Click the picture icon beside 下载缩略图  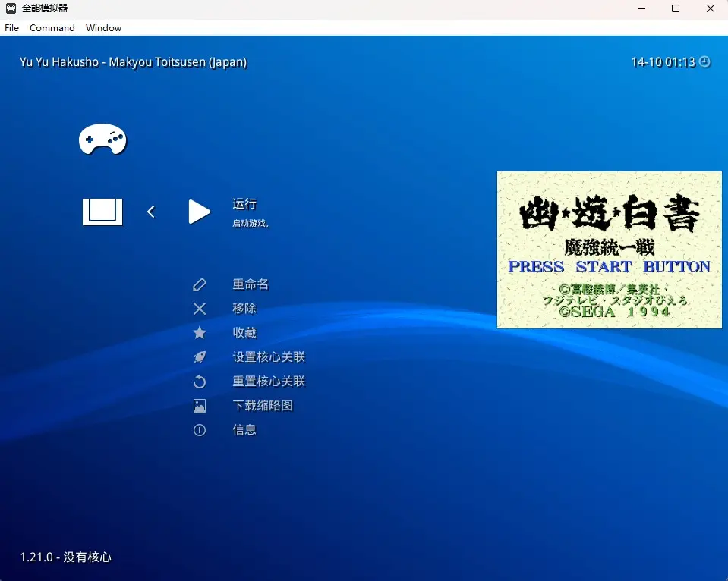(x=200, y=406)
